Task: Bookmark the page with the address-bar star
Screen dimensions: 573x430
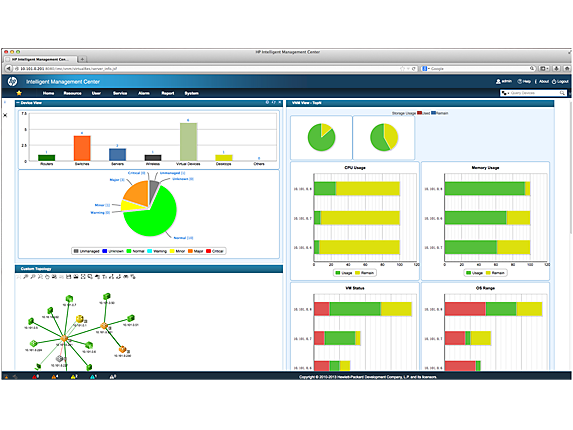Action: point(402,68)
